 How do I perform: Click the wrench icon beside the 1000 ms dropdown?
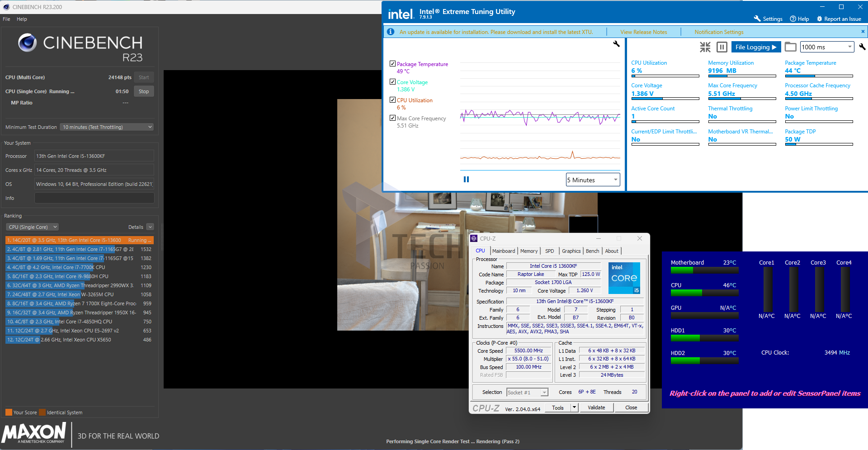point(862,47)
